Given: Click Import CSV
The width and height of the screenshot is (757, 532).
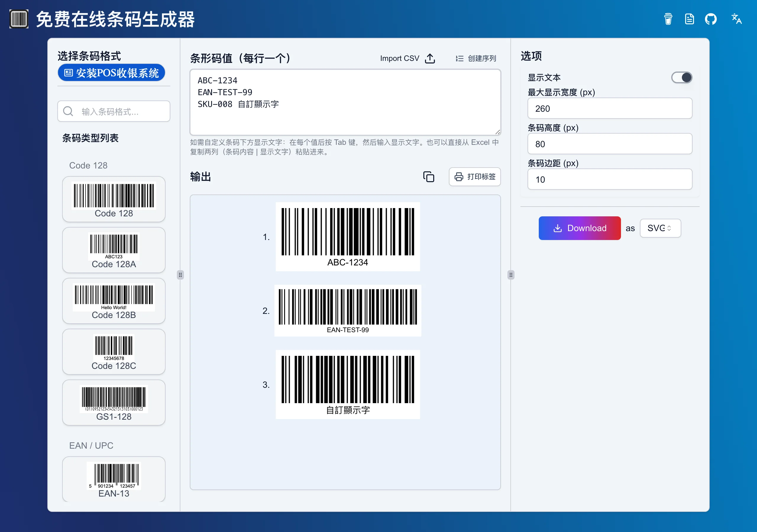Looking at the screenshot, I should click(x=408, y=58).
